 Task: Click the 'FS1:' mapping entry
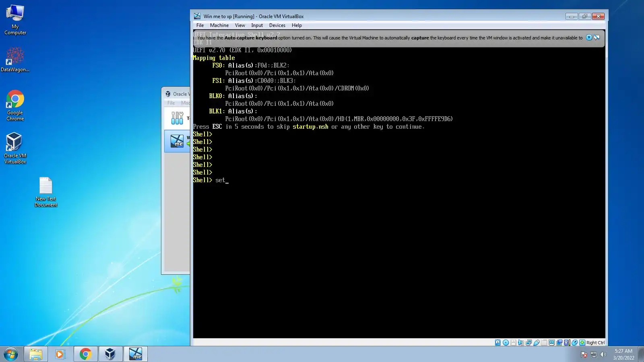point(219,81)
